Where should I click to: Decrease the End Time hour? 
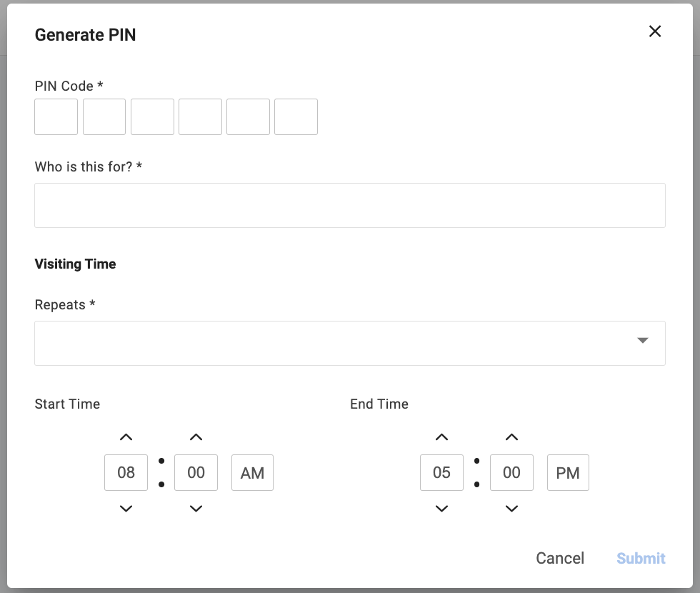pyautogui.click(x=441, y=509)
